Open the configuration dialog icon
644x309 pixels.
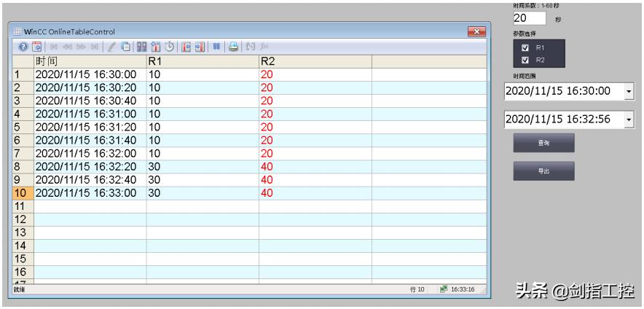click(35, 47)
